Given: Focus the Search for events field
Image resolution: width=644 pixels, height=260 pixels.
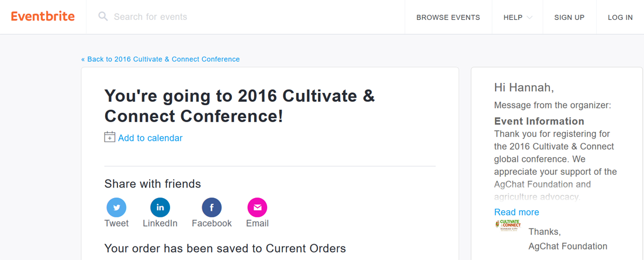Looking at the screenshot, I should pyautogui.click(x=245, y=17).
